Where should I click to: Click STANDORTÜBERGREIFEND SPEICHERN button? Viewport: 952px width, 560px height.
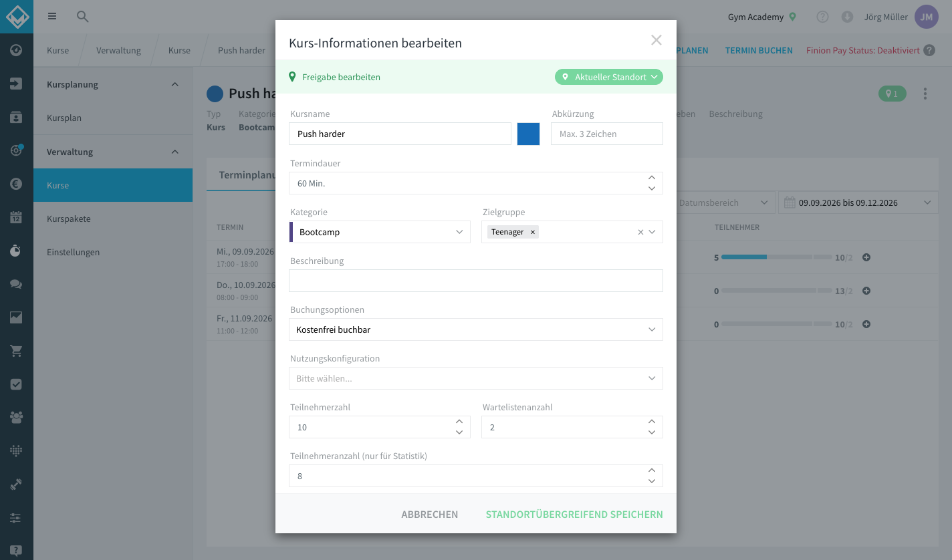pos(574,515)
